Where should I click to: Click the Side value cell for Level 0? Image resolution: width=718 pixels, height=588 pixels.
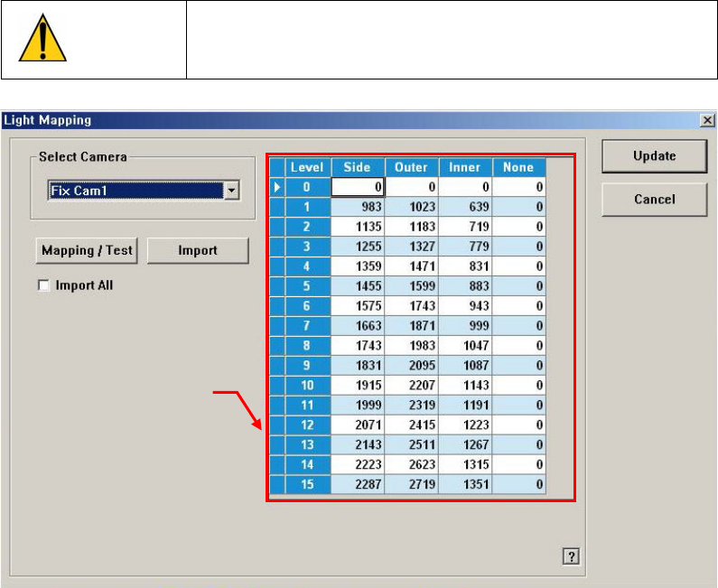click(358, 187)
